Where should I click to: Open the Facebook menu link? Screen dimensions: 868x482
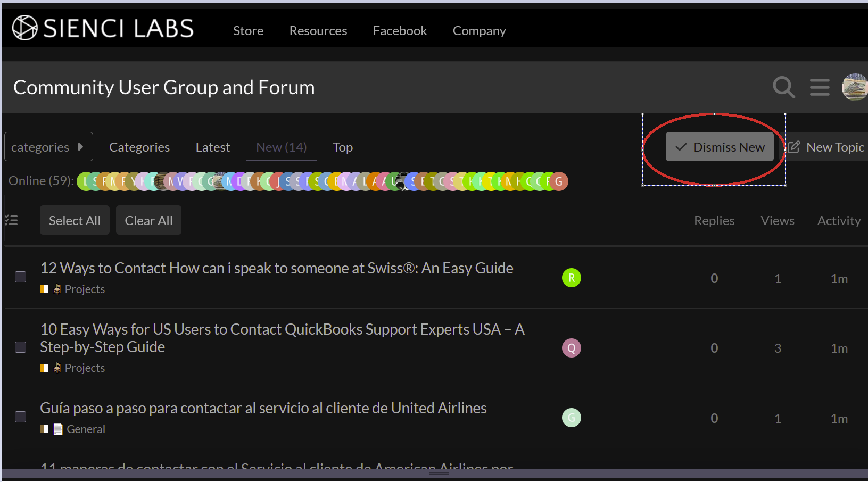point(400,31)
